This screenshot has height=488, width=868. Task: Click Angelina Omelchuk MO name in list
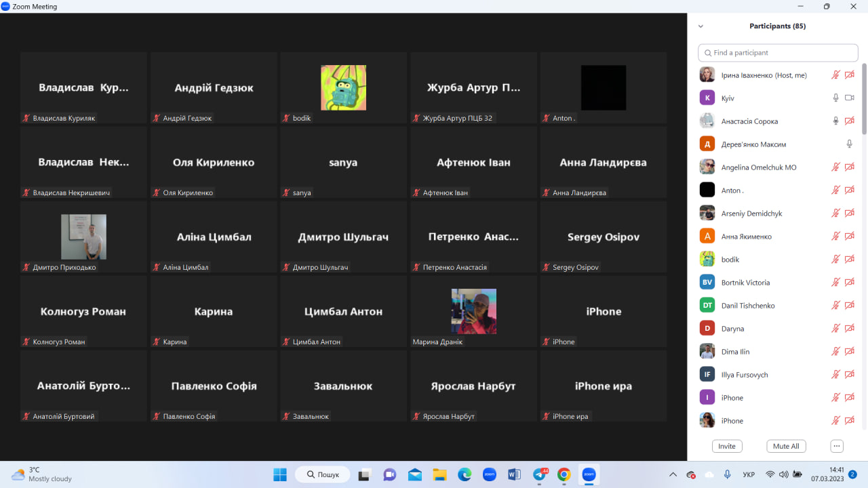pos(759,167)
